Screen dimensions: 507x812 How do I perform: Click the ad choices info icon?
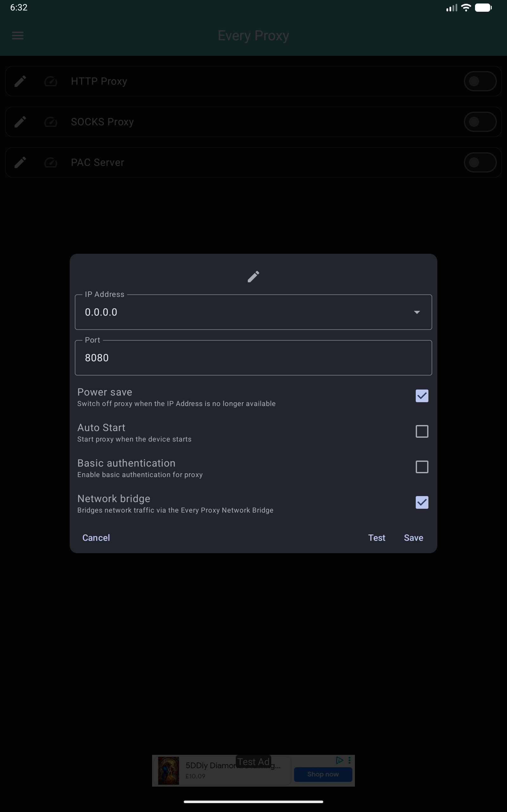(339, 760)
